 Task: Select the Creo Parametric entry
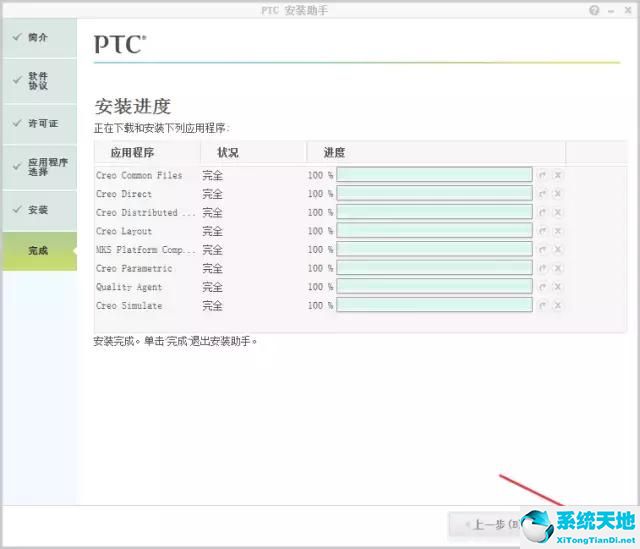point(134,268)
